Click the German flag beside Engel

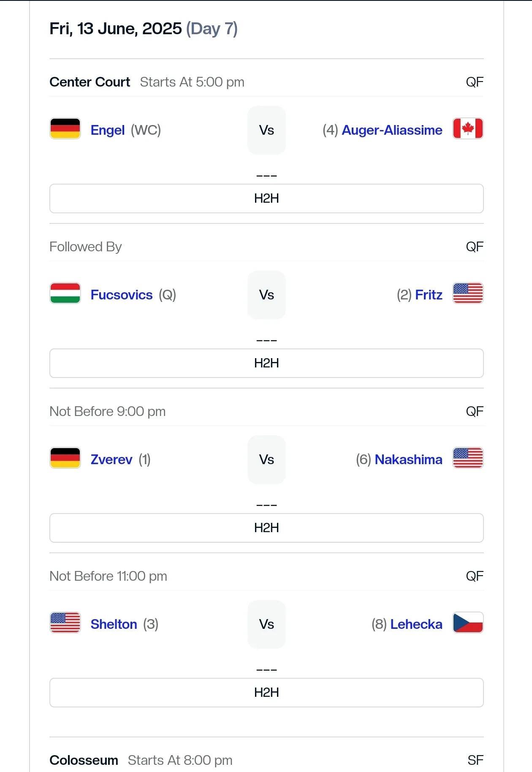pos(65,129)
